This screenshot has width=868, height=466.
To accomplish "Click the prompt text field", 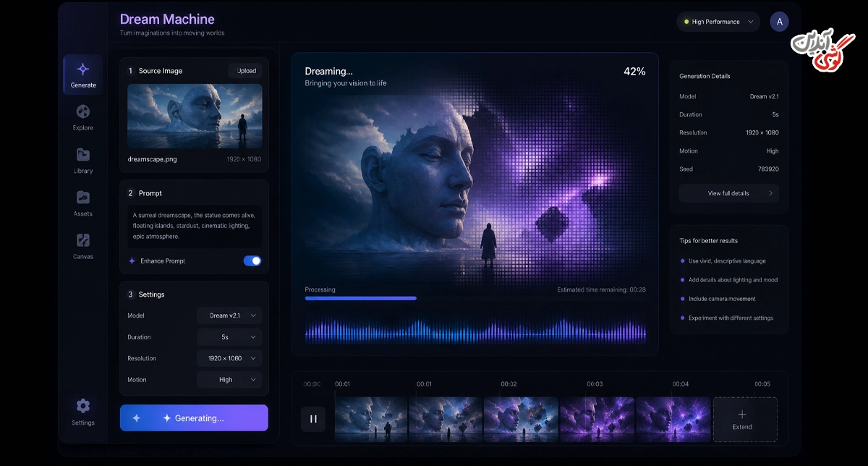I will point(194,226).
